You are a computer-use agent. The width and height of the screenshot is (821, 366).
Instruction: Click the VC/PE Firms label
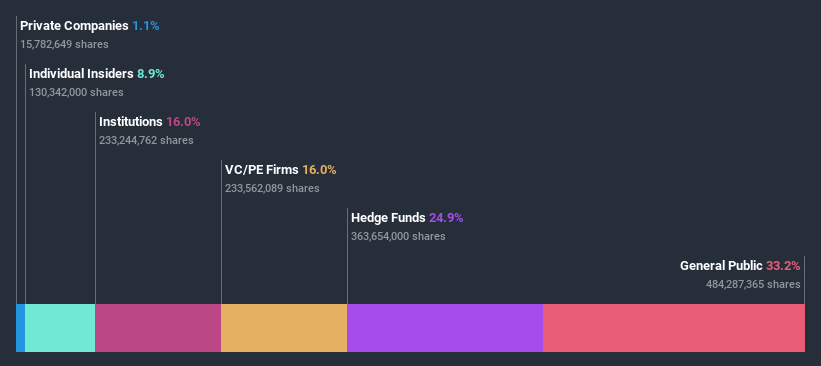click(262, 170)
